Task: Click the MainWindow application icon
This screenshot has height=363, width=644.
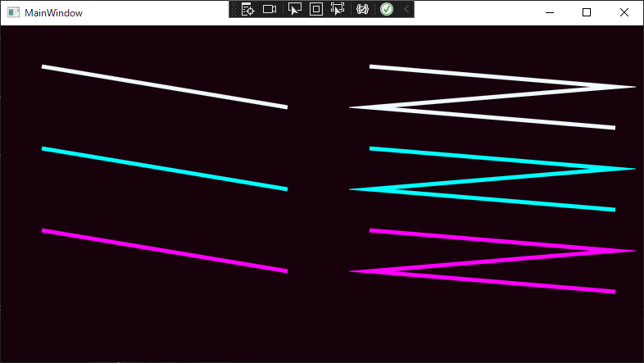Action: (x=14, y=13)
